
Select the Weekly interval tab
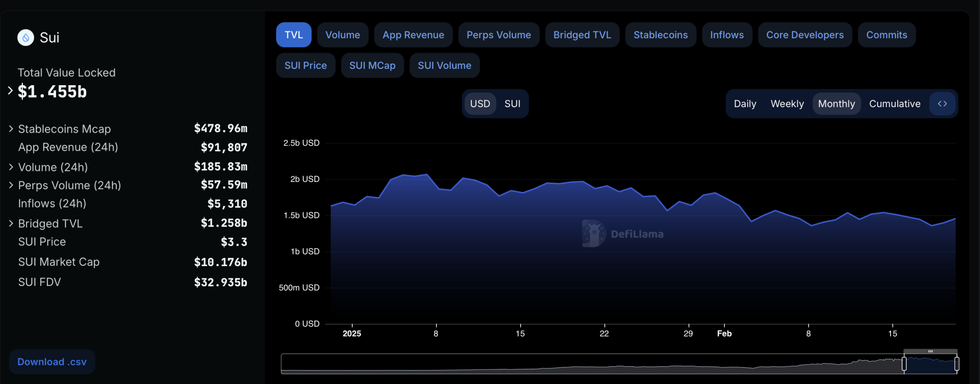(787, 103)
